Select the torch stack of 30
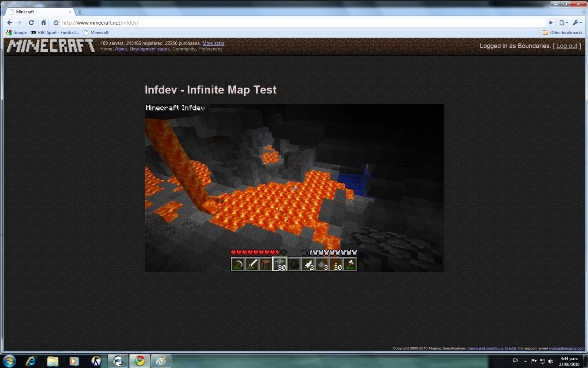 (x=336, y=264)
